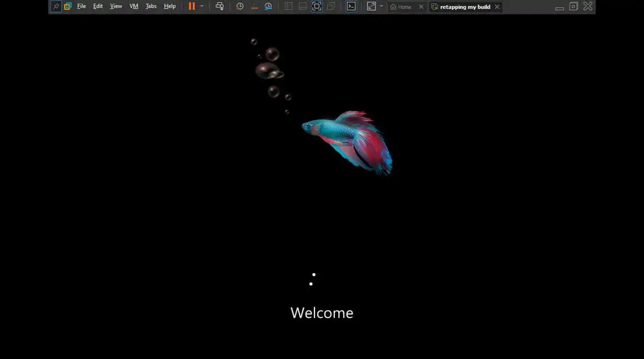Send Ctrl+Alt+Del to the virtual machine
The width and height of the screenshot is (644, 359).
220,7
